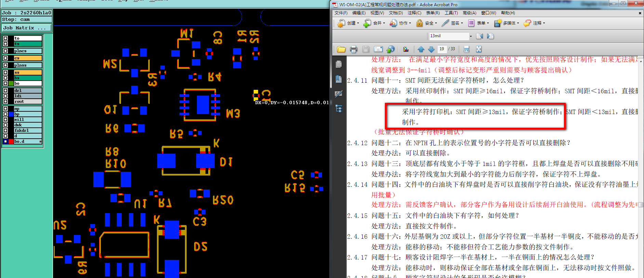
Task: Toggle the 'cs' layer checkbox
Action: coord(5,58)
